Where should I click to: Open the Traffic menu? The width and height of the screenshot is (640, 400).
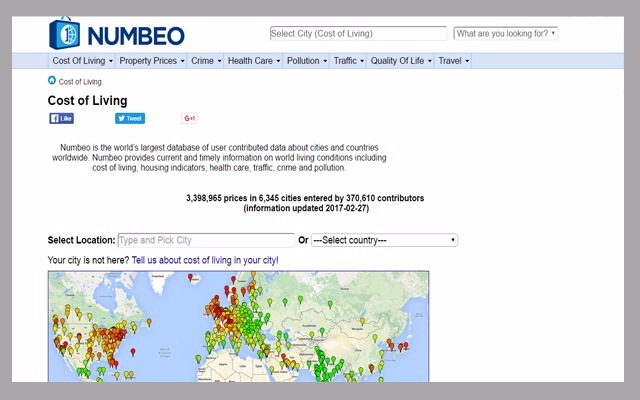pyautogui.click(x=349, y=61)
